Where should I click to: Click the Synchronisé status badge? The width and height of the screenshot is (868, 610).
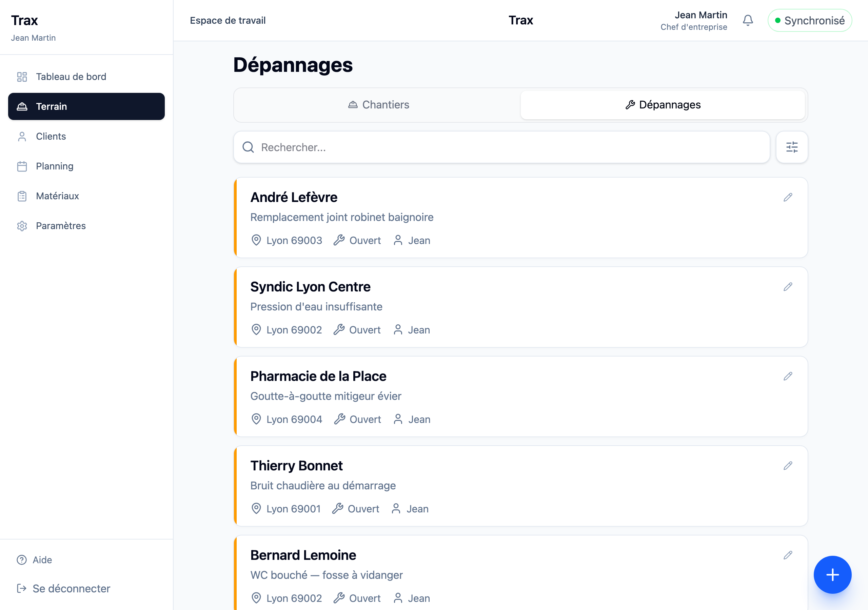click(x=810, y=20)
